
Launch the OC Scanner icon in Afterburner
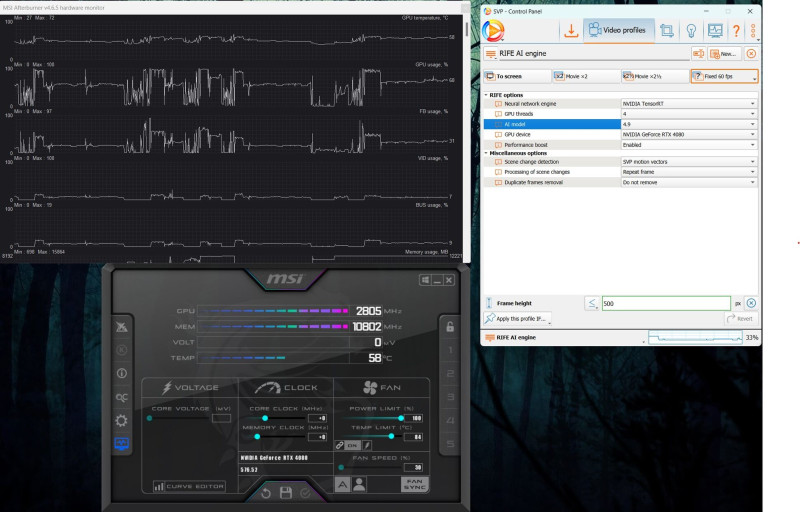pos(121,397)
